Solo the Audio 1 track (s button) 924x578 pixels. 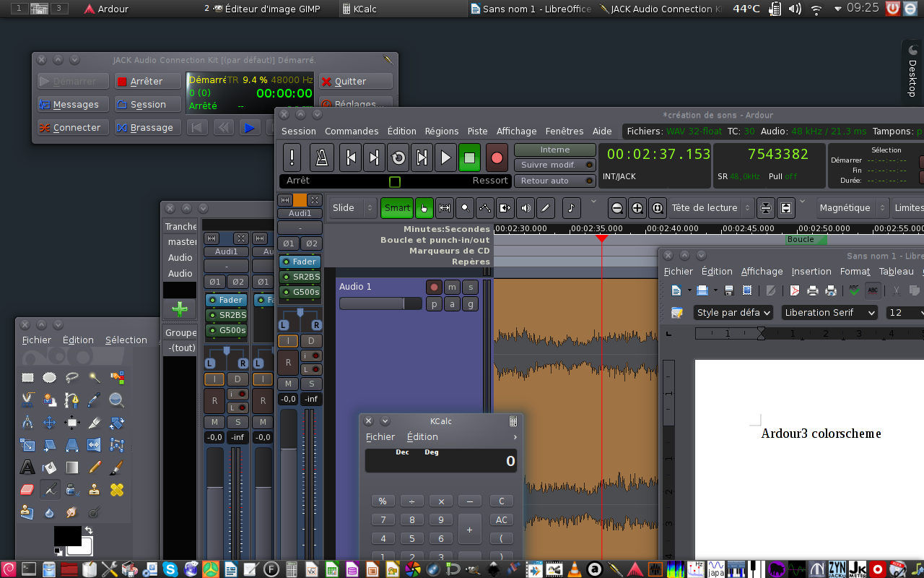point(470,287)
